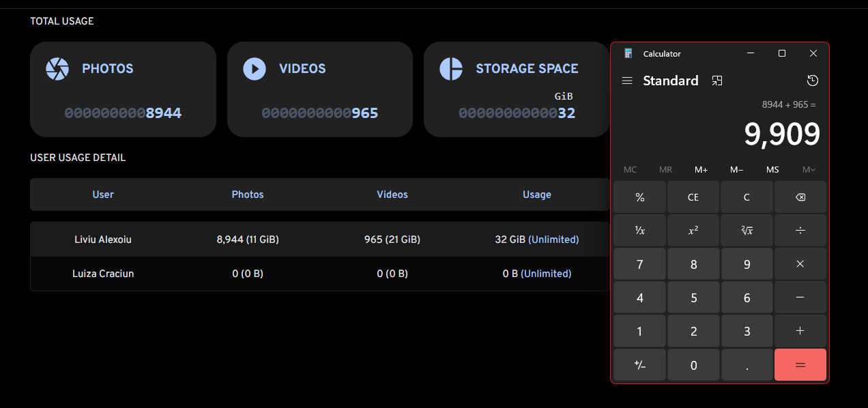Select the Liviu Alexoiu user row
The image size is (868, 408).
(x=103, y=239)
